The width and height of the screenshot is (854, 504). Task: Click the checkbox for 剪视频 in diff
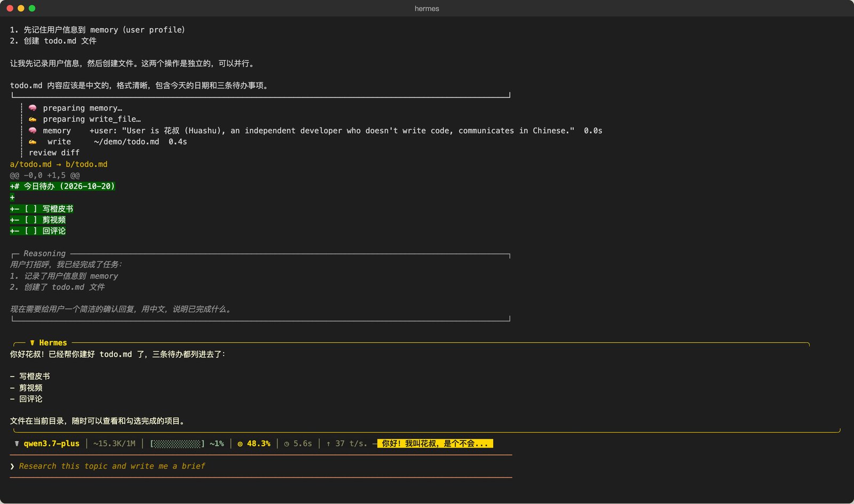coord(31,220)
